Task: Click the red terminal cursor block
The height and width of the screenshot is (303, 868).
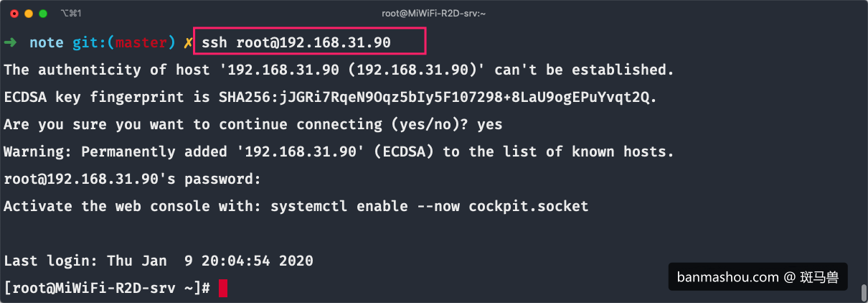Action: [x=223, y=289]
